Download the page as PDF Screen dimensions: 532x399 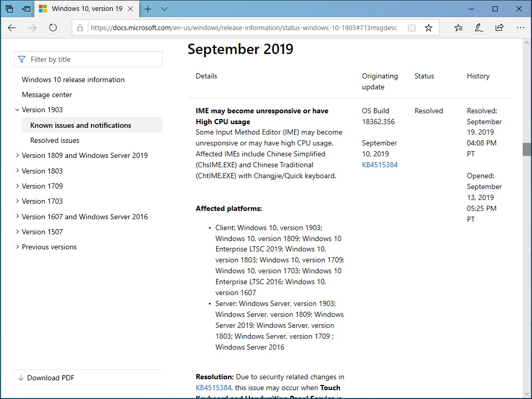pos(45,378)
